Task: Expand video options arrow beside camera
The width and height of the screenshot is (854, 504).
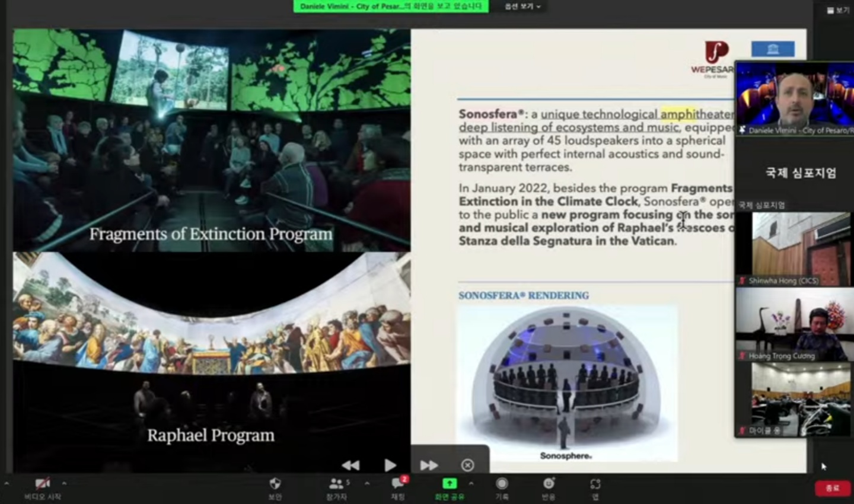Action: pyautogui.click(x=64, y=483)
